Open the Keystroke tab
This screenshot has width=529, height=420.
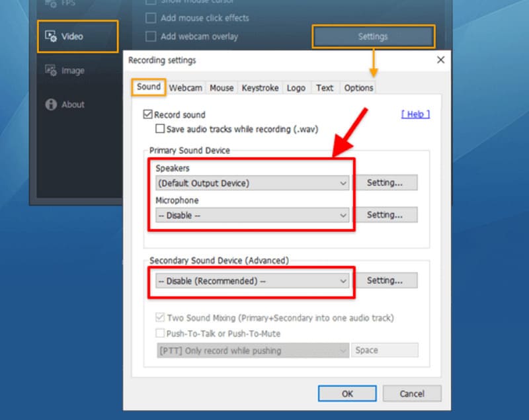pos(260,87)
